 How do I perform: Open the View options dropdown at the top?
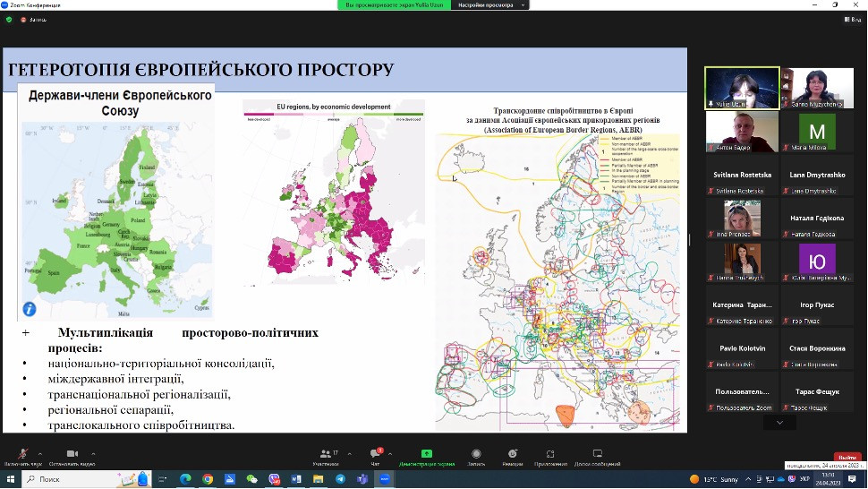pos(490,4)
